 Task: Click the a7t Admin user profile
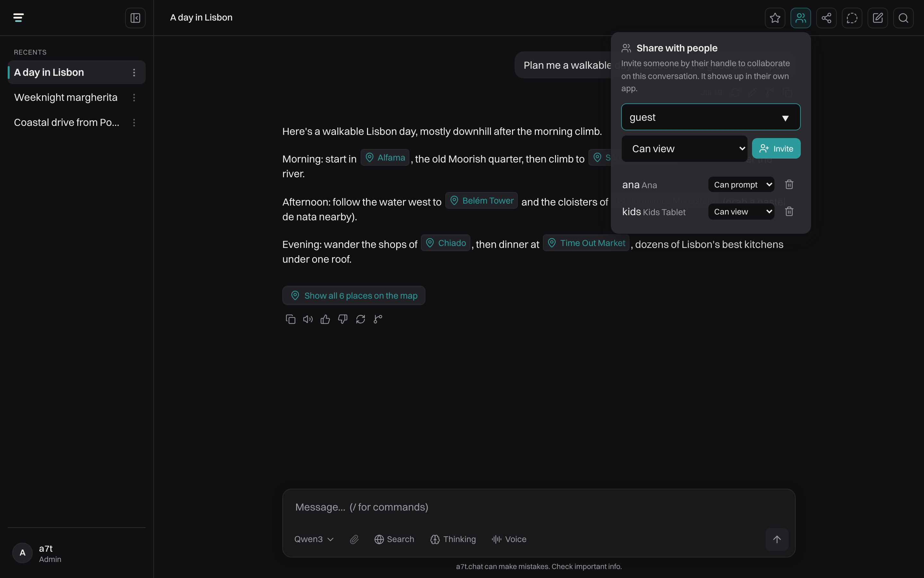pos(76,553)
